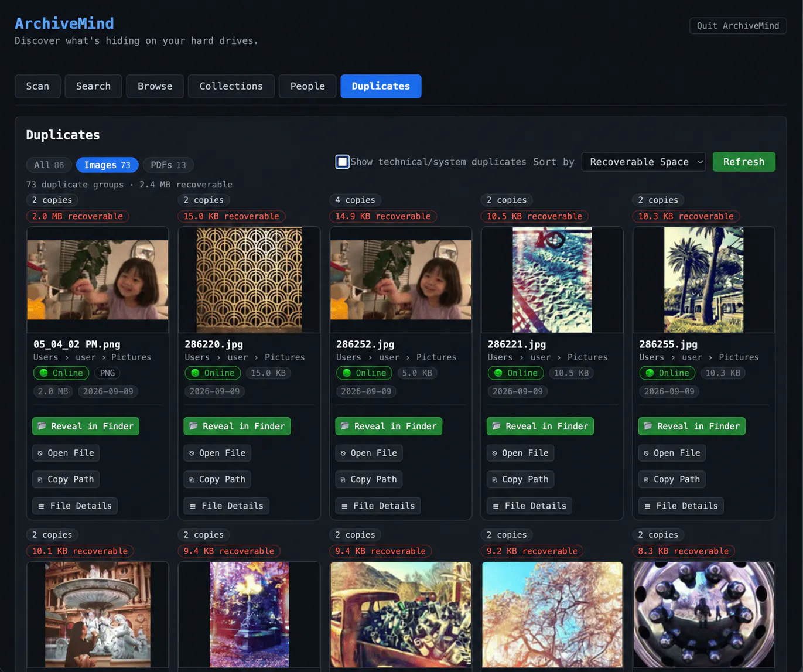Open File for 286252.jpg
This screenshot has height=672, width=803.
(x=369, y=453)
